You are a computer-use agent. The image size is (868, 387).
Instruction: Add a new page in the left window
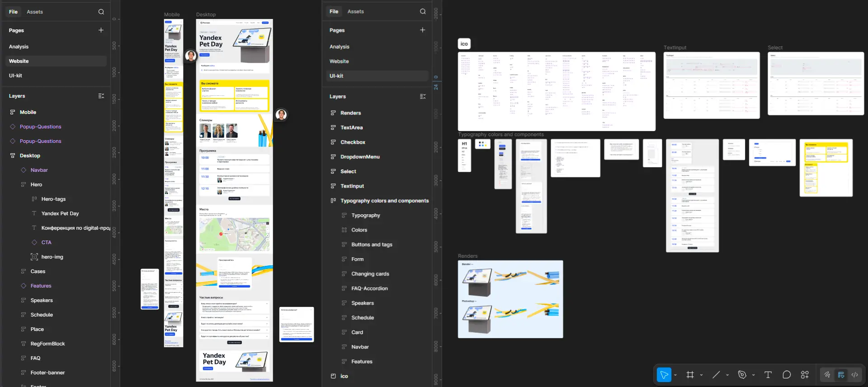coord(101,30)
